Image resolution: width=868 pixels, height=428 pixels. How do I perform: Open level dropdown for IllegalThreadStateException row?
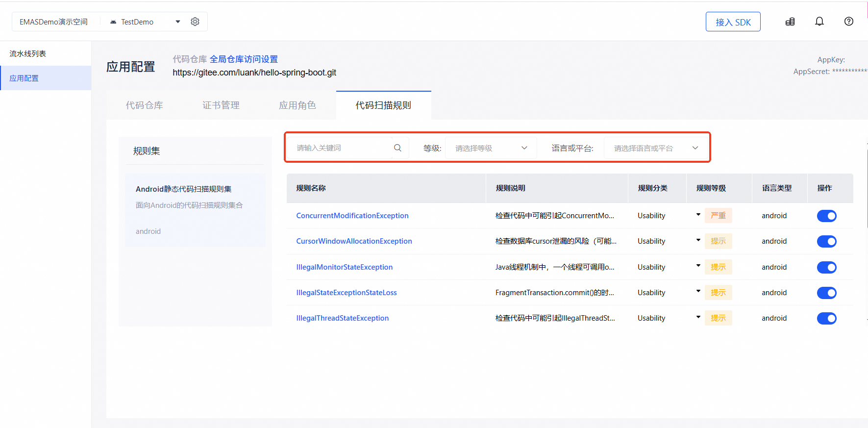pyautogui.click(x=698, y=317)
